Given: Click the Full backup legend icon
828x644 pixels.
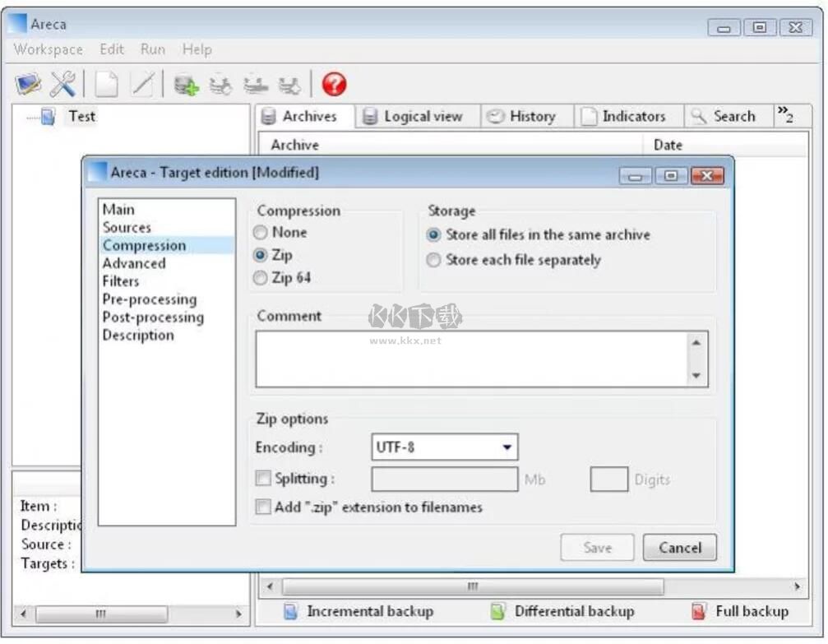Looking at the screenshot, I should pos(698,611).
